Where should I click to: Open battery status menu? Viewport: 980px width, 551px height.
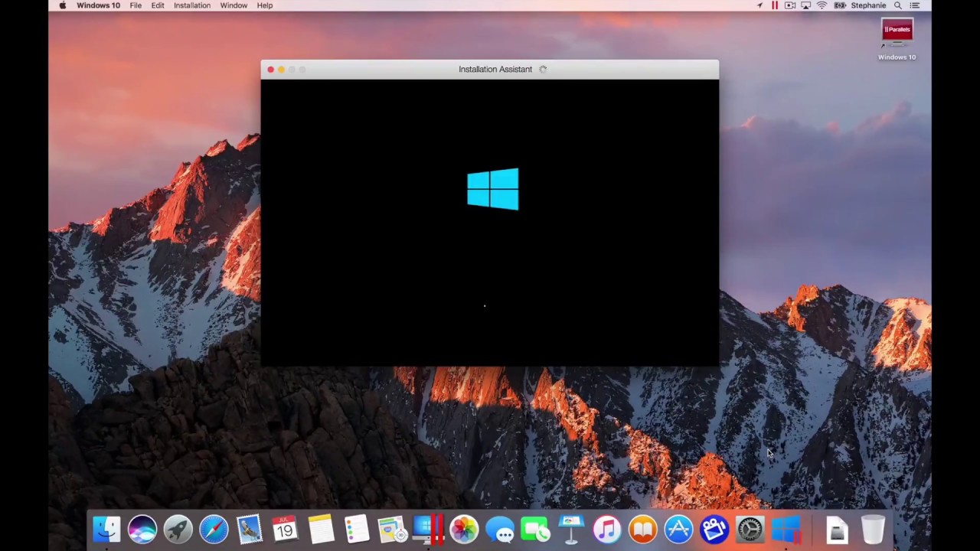coord(840,5)
